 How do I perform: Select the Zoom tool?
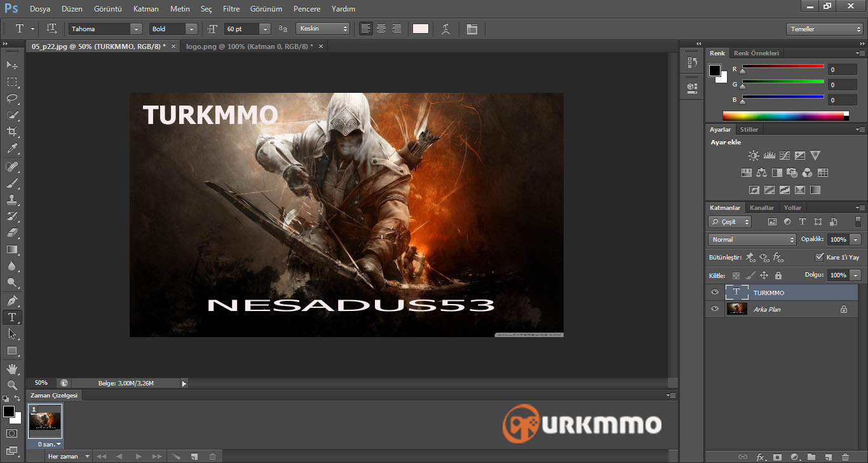coord(12,385)
